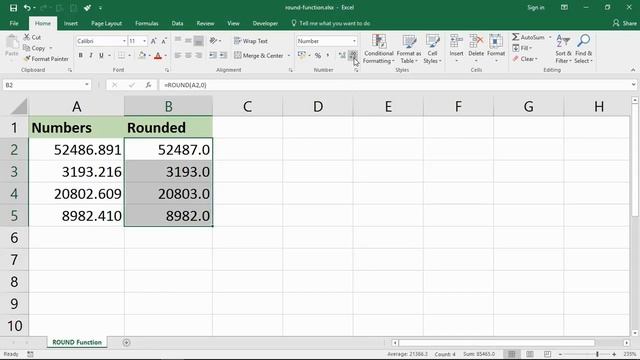640x360 pixels.
Task: Toggle Bottom Align in the Alignment group
Action: tap(198, 40)
